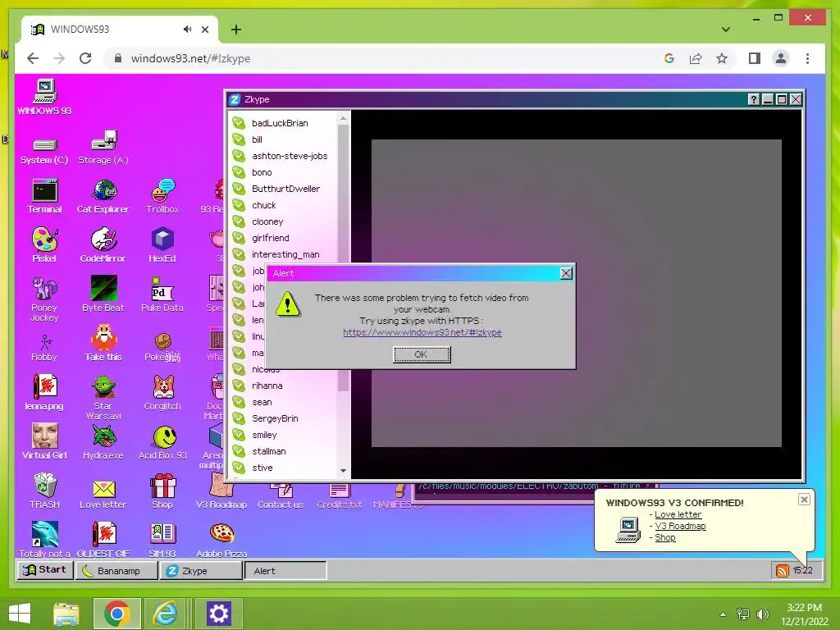Dismiss the V3 CONFIRMED notification balloon

click(804, 500)
